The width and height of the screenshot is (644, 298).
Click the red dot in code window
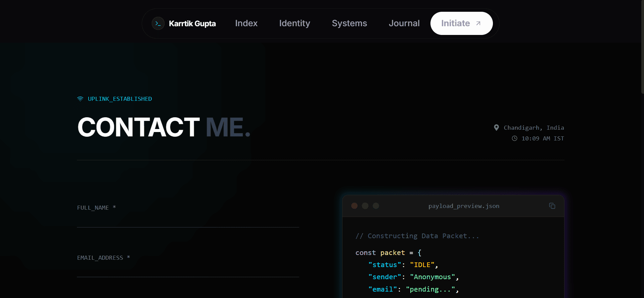354,206
